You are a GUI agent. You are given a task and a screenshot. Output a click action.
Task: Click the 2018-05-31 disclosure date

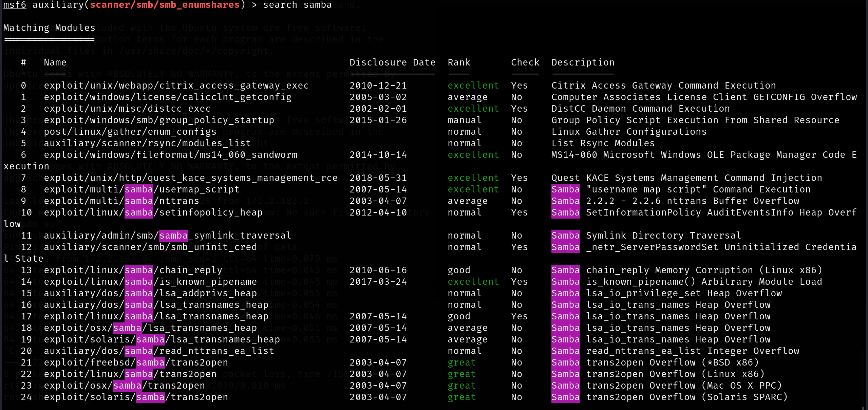[x=378, y=178]
